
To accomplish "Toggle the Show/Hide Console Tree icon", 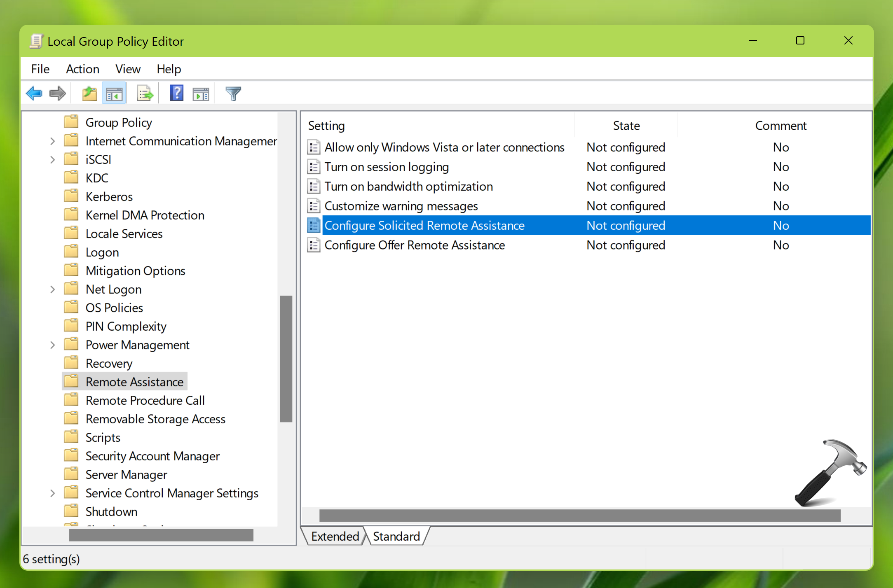I will coord(114,93).
